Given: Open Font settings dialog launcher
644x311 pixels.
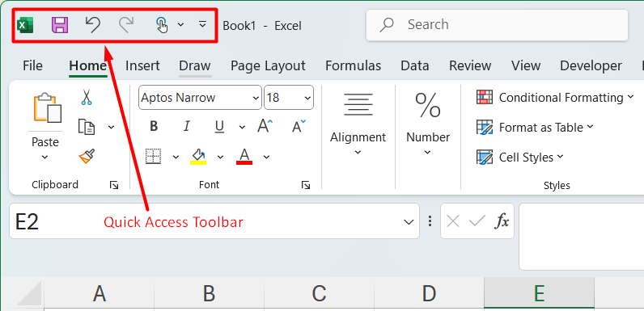Looking at the screenshot, I should pyautogui.click(x=306, y=186).
